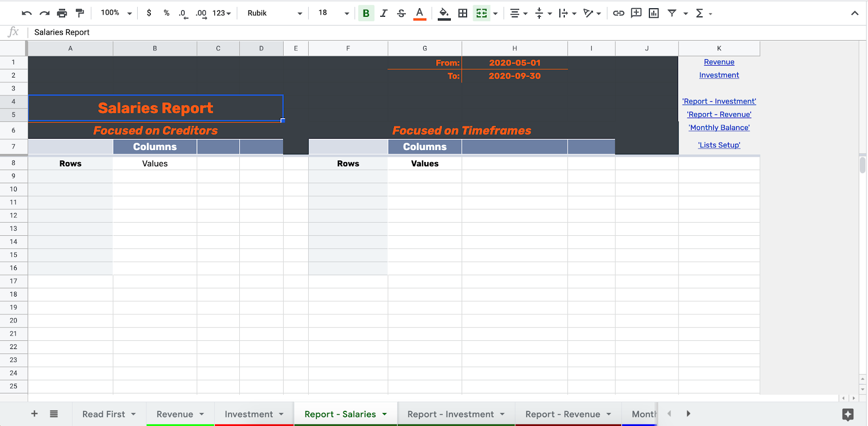Open merge cells type dropdown arrow

pyautogui.click(x=495, y=14)
